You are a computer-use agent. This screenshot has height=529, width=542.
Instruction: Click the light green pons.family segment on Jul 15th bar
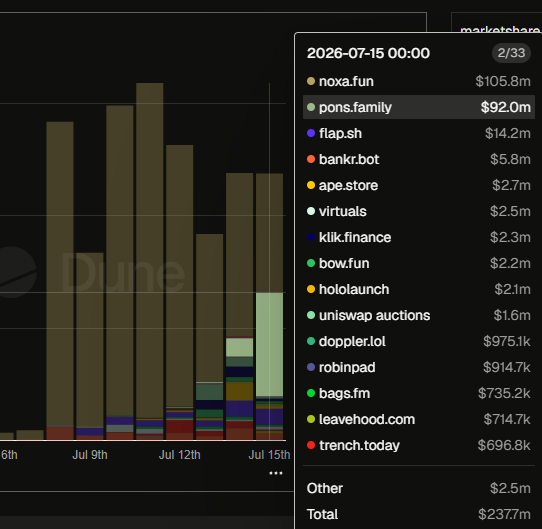point(269,344)
